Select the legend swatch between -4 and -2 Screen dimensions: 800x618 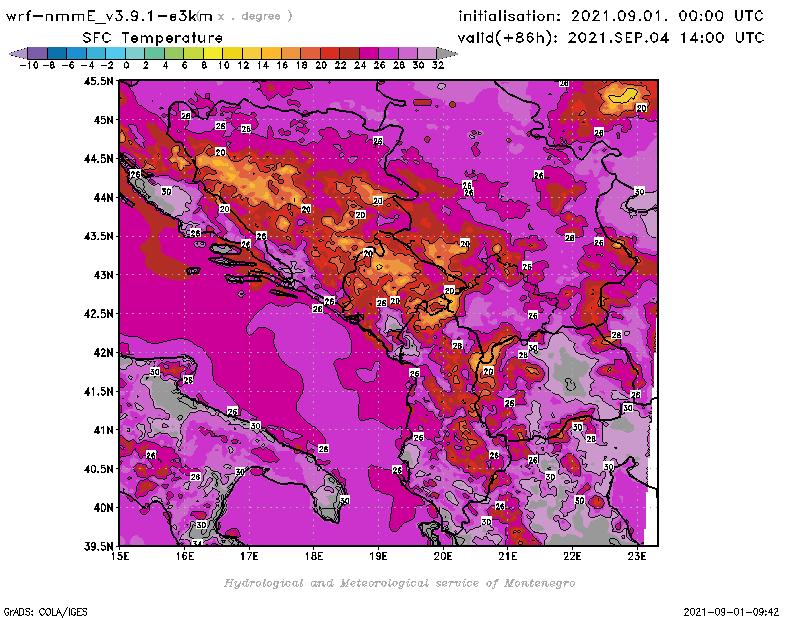[x=95, y=53]
